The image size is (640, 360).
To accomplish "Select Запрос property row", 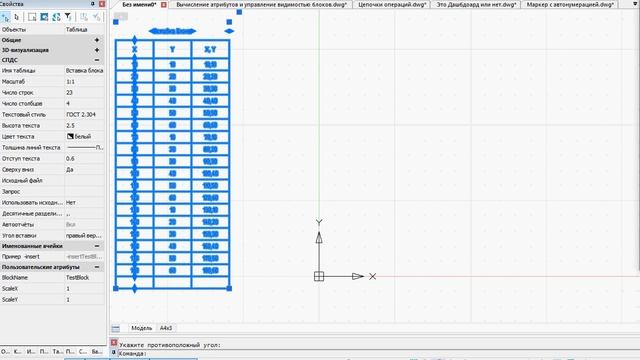I will coord(52,191).
